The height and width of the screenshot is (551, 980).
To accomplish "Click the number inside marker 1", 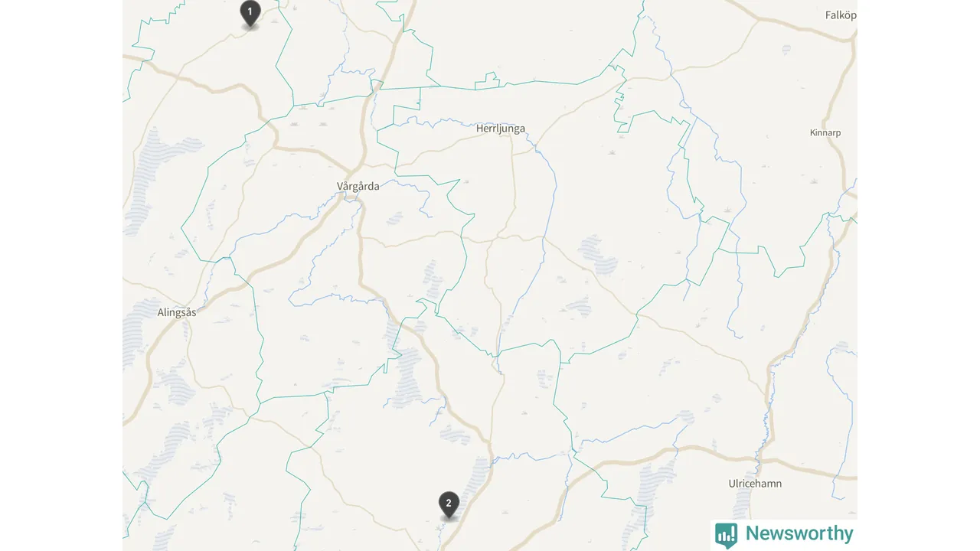I will 250,11.
